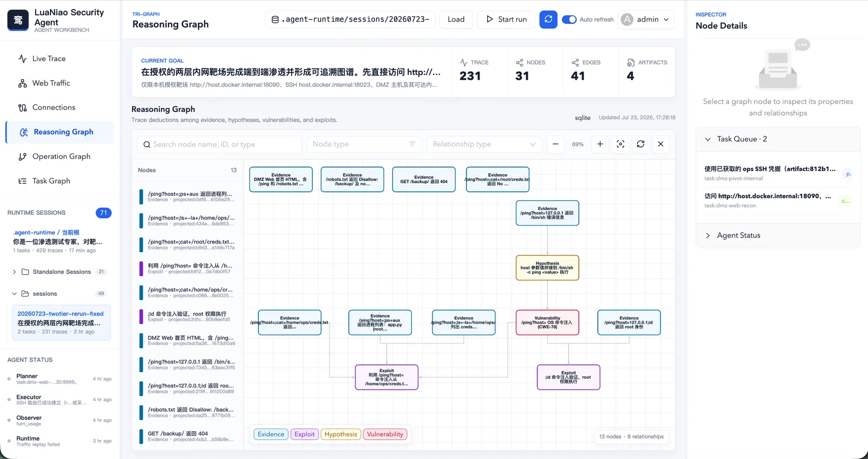Zoom in the graph with plus button
This screenshot has height=459, width=868.
tap(600, 144)
